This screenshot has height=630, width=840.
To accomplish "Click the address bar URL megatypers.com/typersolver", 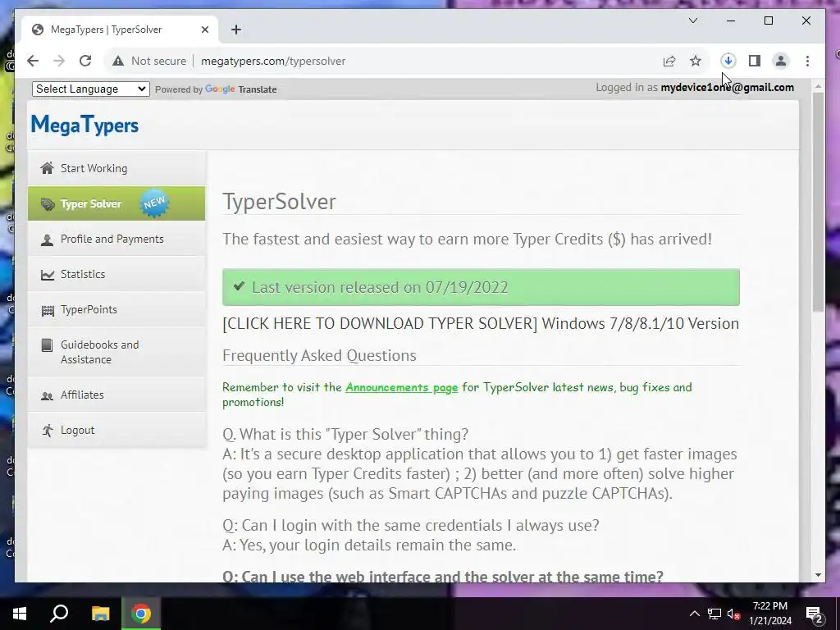I will coord(273,61).
